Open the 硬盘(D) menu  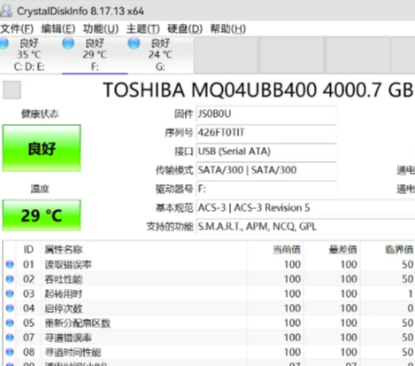[185, 29]
